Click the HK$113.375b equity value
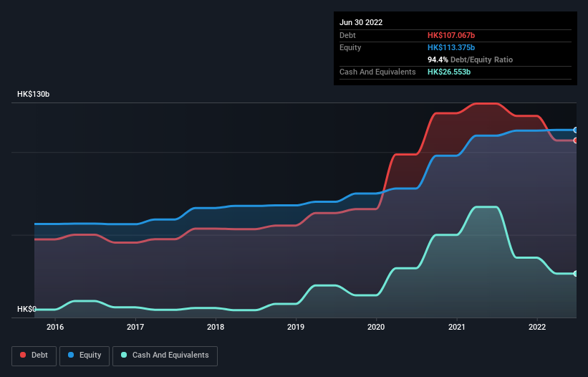This screenshot has width=588, height=377. pyautogui.click(x=451, y=47)
